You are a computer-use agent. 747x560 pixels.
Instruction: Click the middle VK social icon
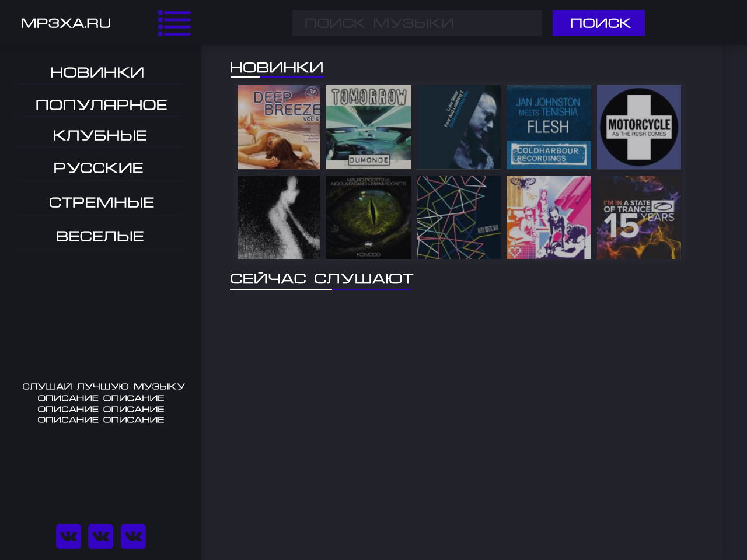(100, 536)
